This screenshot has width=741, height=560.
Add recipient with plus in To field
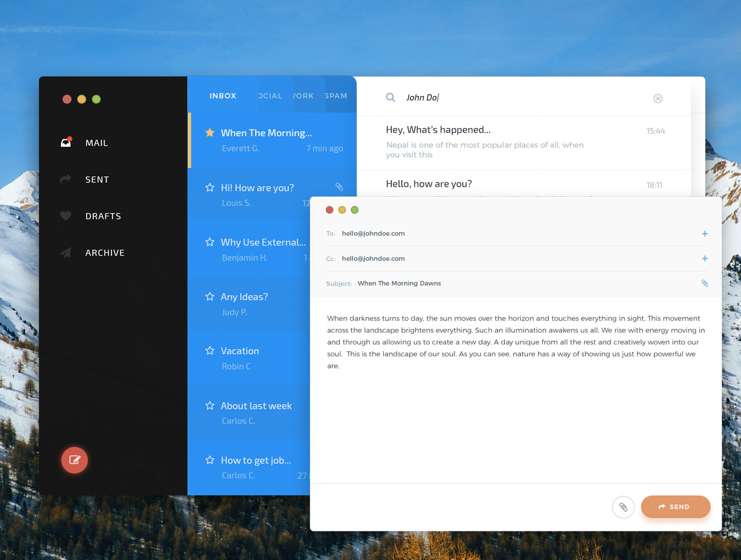pos(705,234)
